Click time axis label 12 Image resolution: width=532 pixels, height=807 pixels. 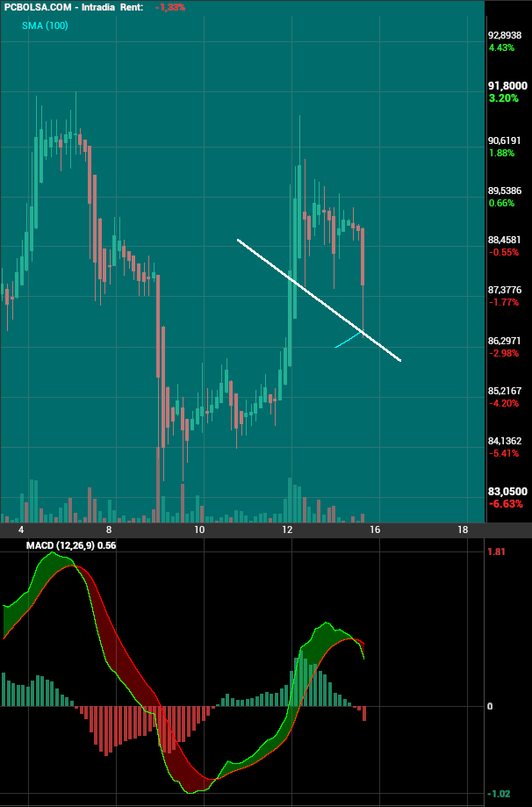(287, 530)
